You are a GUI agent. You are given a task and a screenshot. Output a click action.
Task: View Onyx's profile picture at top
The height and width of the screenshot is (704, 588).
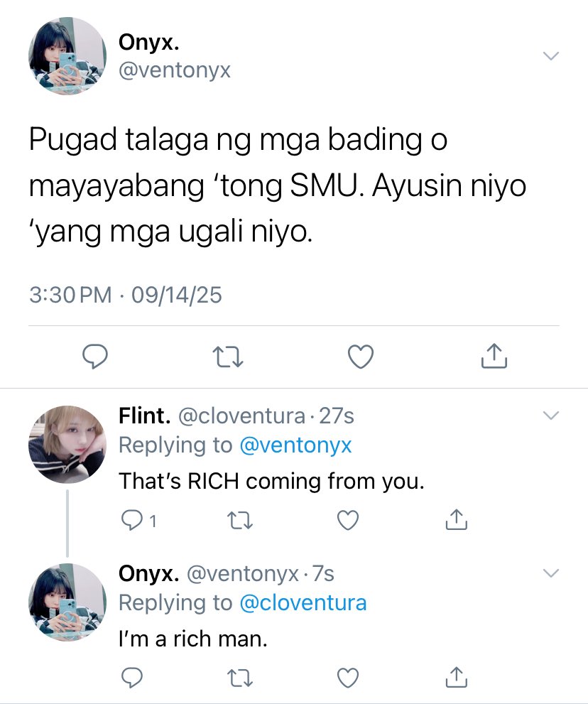67,55
